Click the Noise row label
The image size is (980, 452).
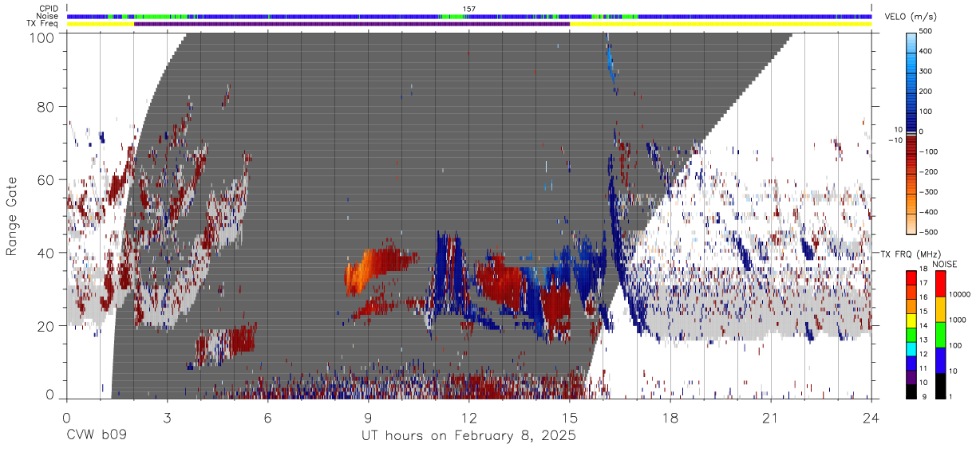click(x=48, y=16)
